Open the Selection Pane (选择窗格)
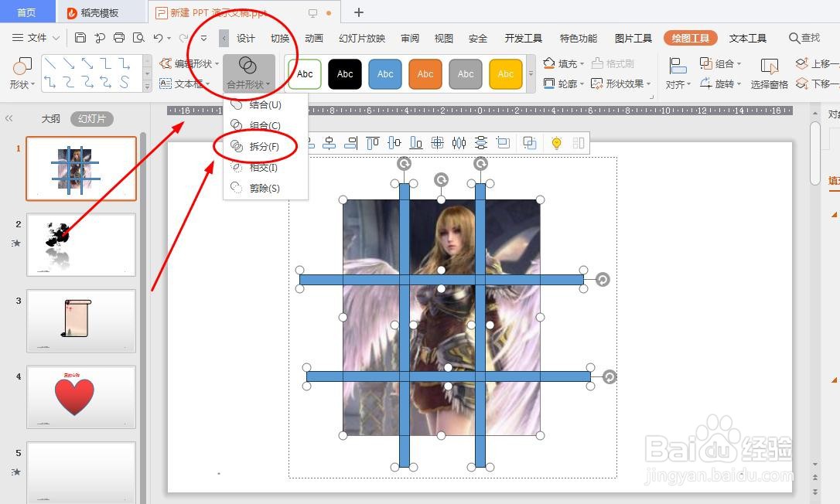This screenshot has width=840, height=504. tap(770, 73)
